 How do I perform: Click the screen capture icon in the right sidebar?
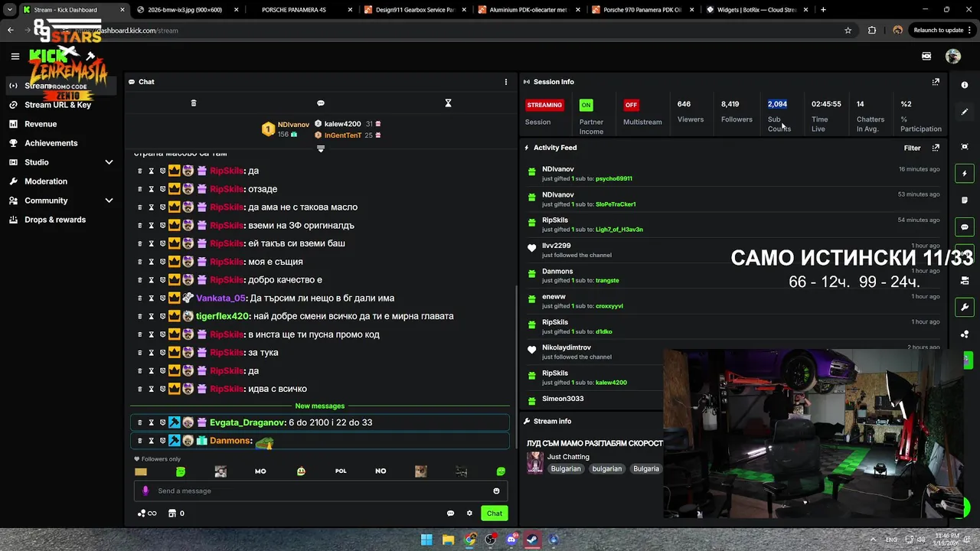pyautogui.click(x=965, y=146)
